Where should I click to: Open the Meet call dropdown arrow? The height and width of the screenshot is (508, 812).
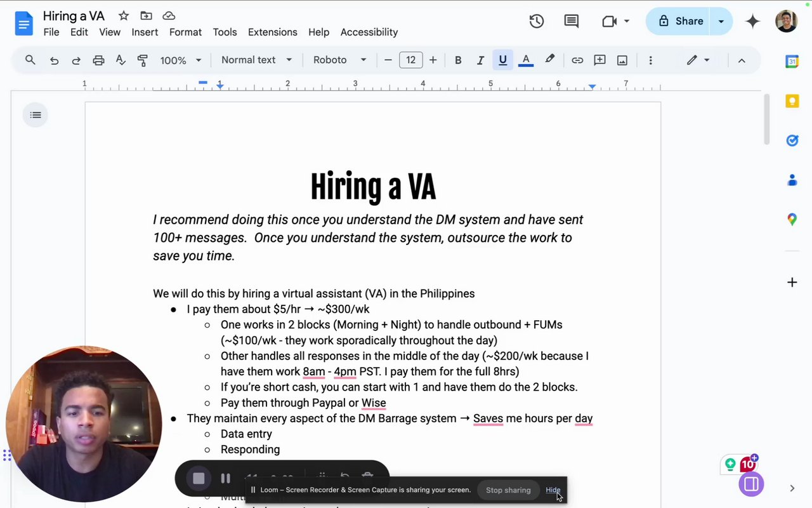coord(627,21)
